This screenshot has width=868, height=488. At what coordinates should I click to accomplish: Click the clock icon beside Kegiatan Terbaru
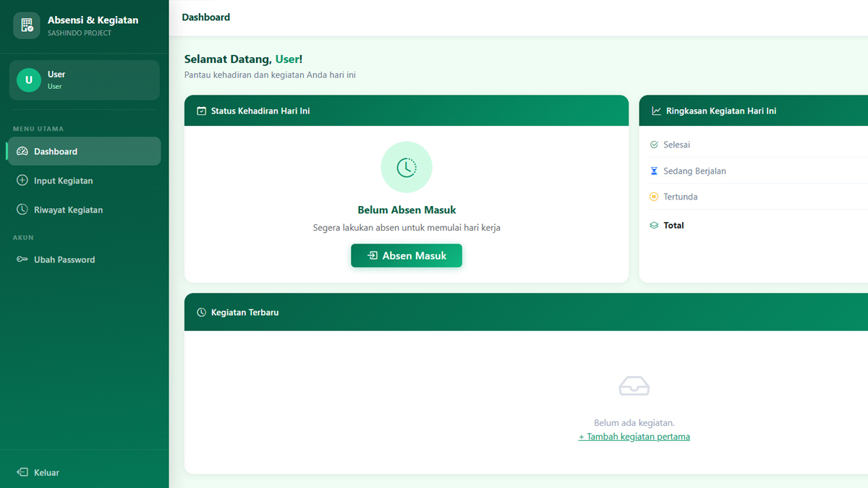(202, 312)
